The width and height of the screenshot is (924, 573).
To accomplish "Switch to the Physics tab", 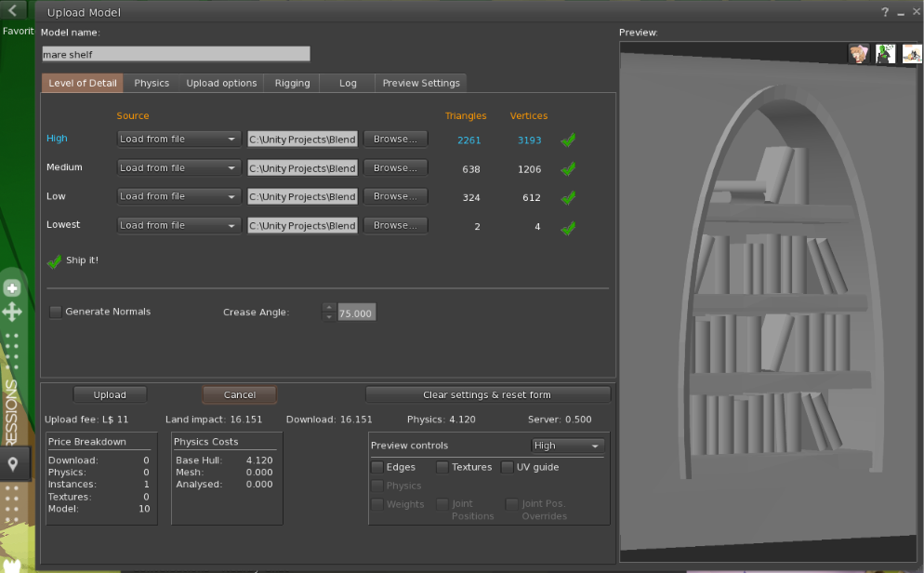I will [152, 83].
